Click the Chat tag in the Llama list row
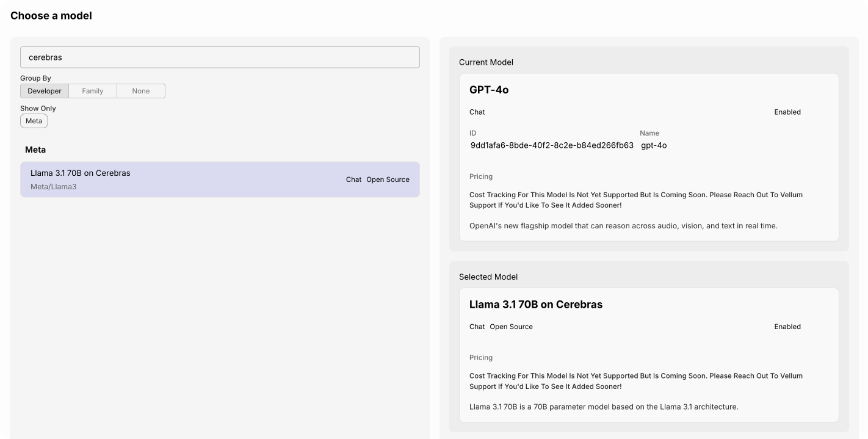868x439 pixels. click(354, 180)
